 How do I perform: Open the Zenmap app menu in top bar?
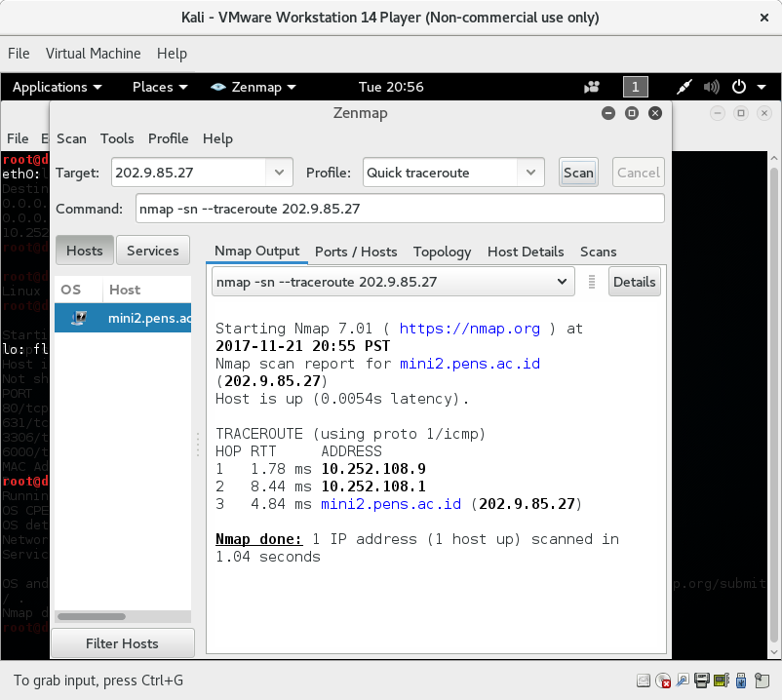pos(254,87)
